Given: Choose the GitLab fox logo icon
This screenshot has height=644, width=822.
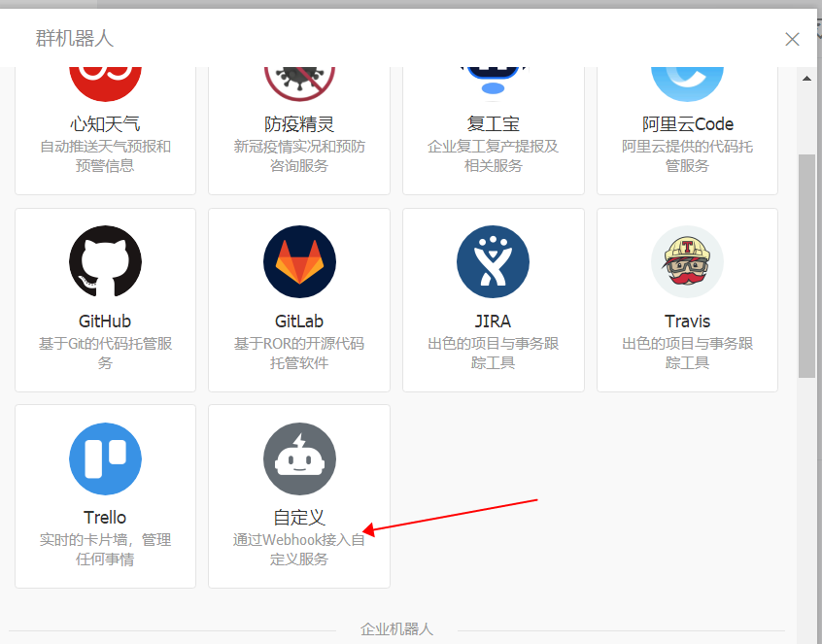Looking at the screenshot, I should [x=299, y=261].
